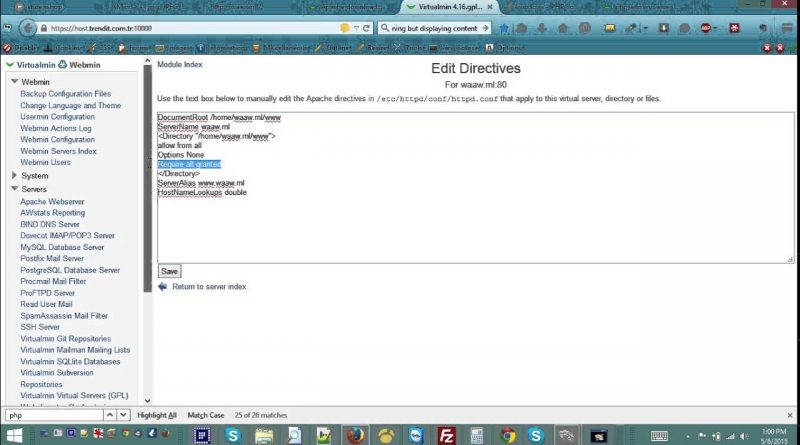The image size is (800, 445).
Task: Click the address bar URL field
Action: tap(194, 28)
